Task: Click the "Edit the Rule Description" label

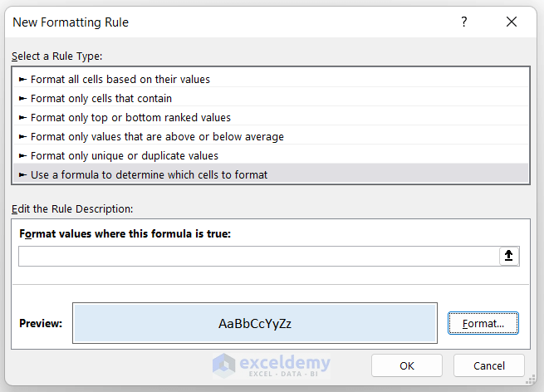Action: [x=72, y=208]
